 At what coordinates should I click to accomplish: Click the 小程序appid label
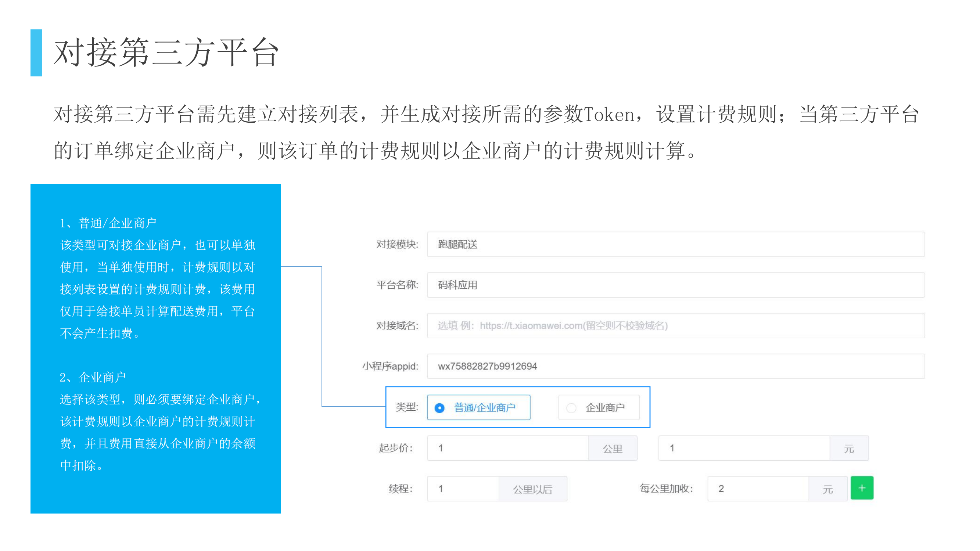coord(390,366)
